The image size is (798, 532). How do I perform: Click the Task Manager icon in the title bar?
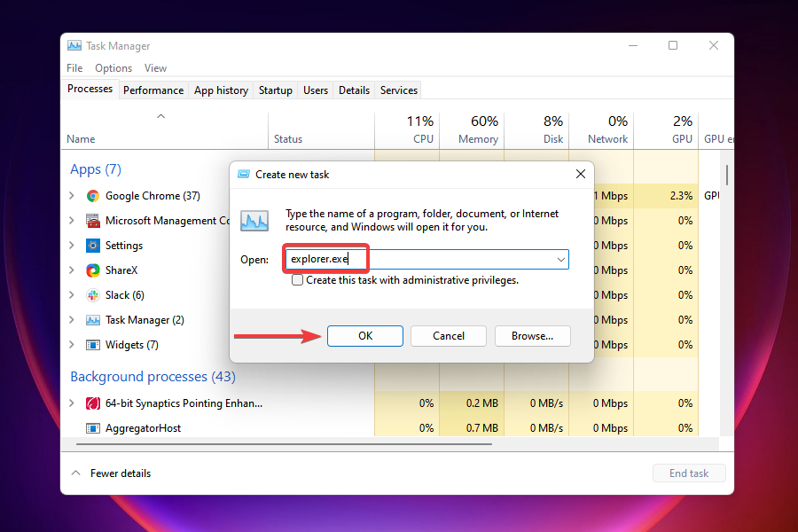click(74, 45)
